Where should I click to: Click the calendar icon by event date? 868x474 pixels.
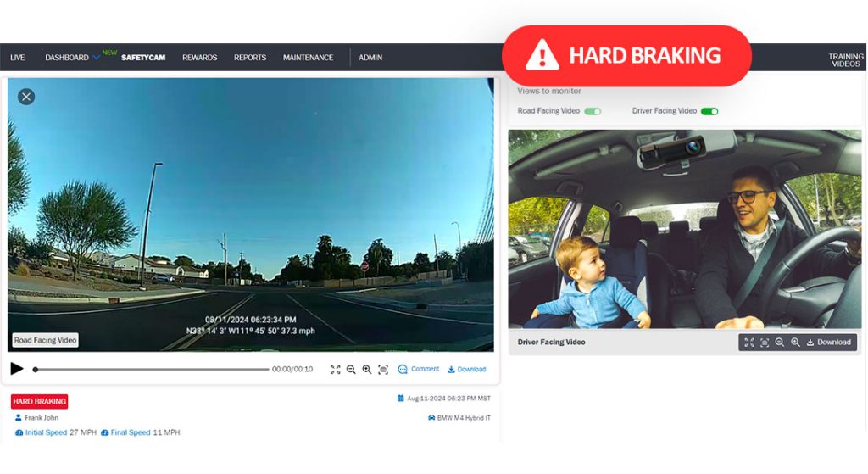click(401, 399)
